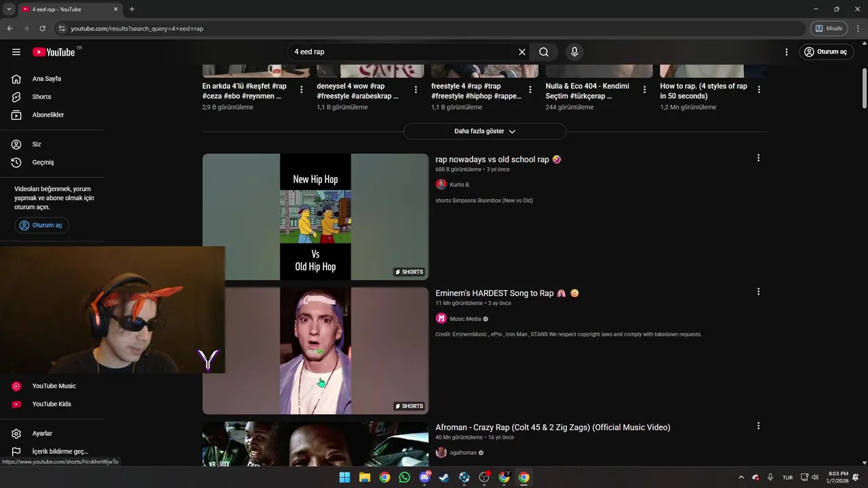Open ogafroman channel avatar
Viewport: 868px width, 488px height.
click(x=441, y=453)
